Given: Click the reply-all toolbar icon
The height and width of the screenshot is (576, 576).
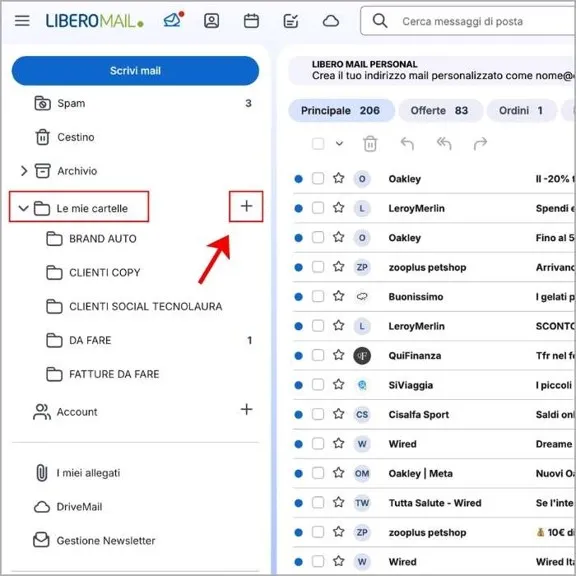Looking at the screenshot, I should click(x=444, y=144).
